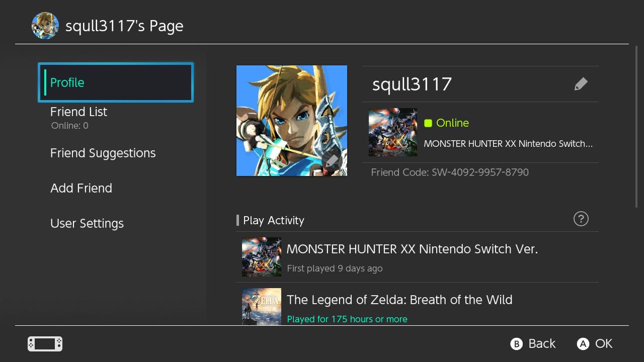Click the edit pencil on the profile picture

pyautogui.click(x=332, y=161)
